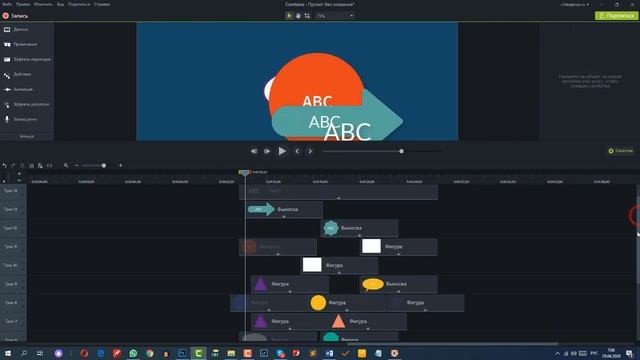Expand the track options chevron below plus
The image size is (640, 360).
[x=19, y=180]
